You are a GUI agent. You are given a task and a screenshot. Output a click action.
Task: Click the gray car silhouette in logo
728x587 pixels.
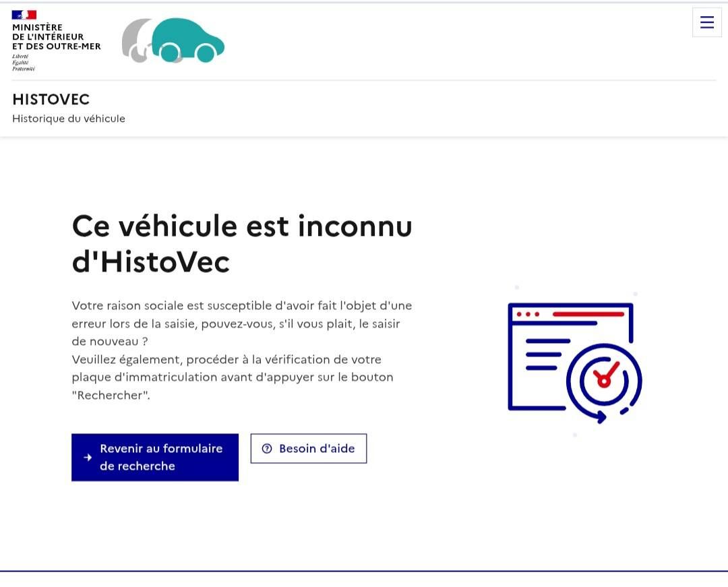pos(136,40)
